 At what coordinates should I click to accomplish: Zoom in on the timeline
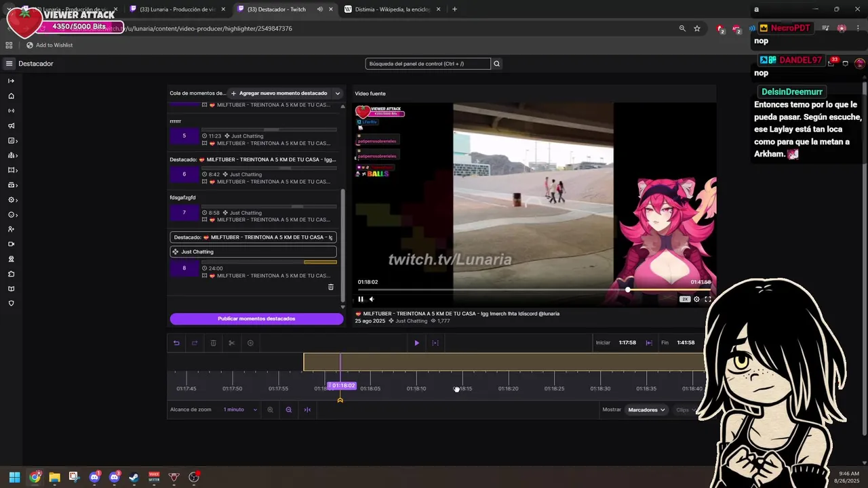(270, 409)
